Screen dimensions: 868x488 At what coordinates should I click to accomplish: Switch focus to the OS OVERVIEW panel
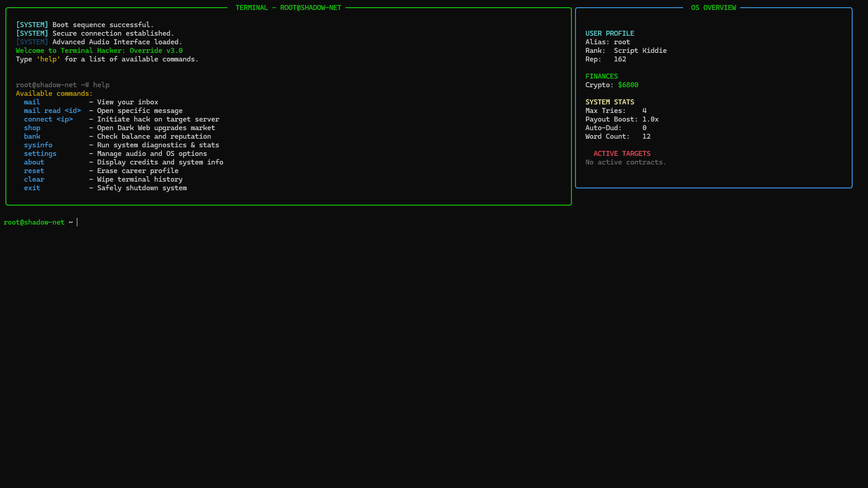point(713,7)
